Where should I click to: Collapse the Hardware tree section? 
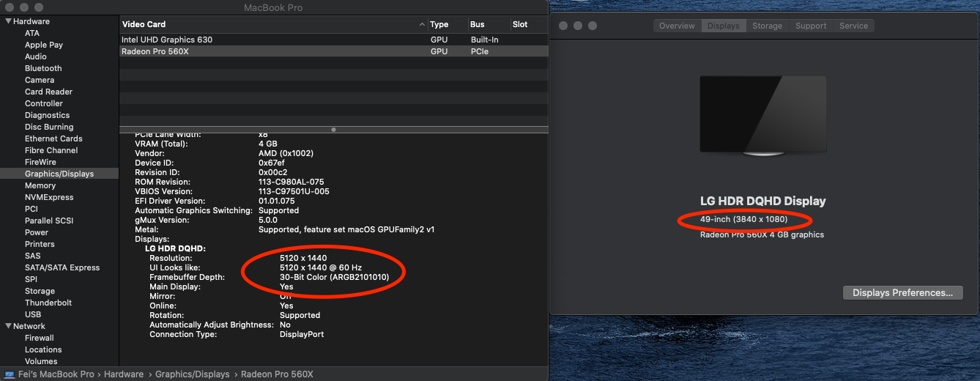(8, 21)
